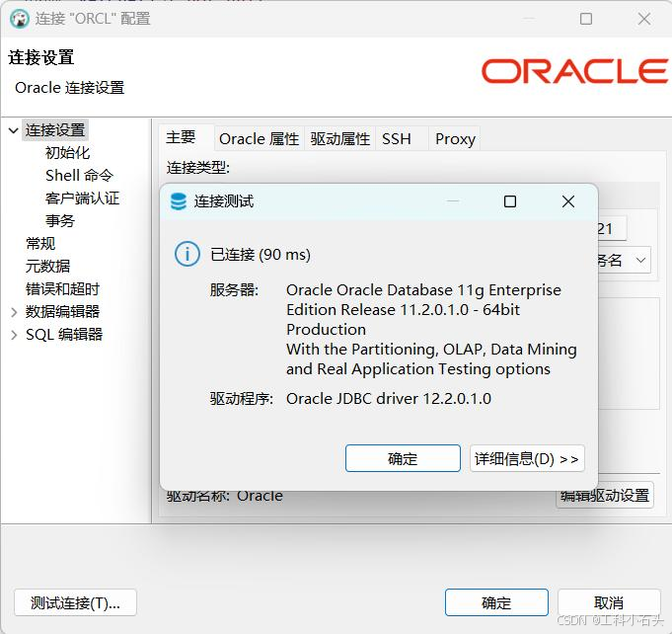672x634 pixels.
Task: Close the 连接 "ORCL" 配置 window
Action: (x=644, y=19)
